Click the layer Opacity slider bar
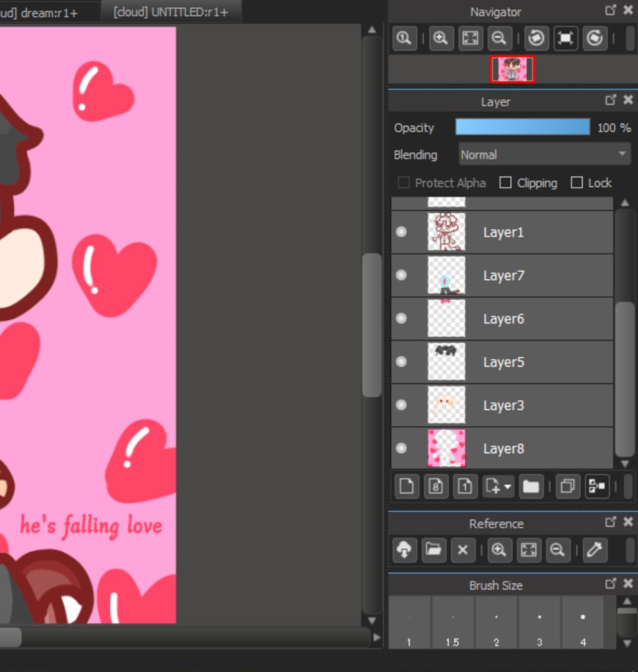 [x=522, y=127]
